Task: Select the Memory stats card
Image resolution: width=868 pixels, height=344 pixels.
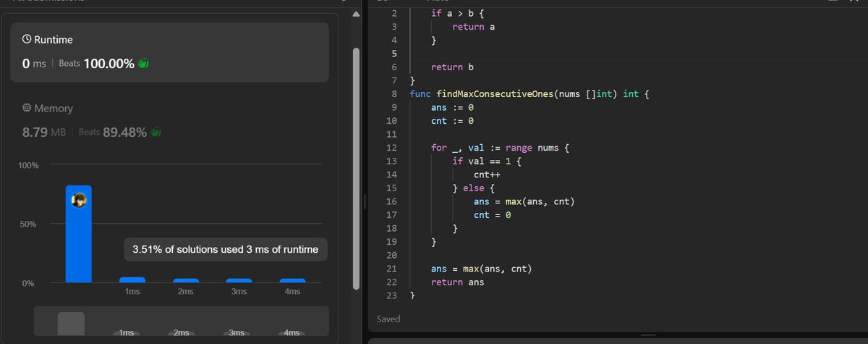Action: (170, 120)
